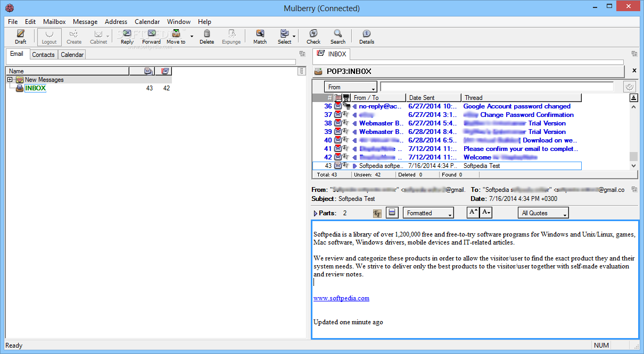
Task: Click the flags column header icon
Action: point(338,98)
